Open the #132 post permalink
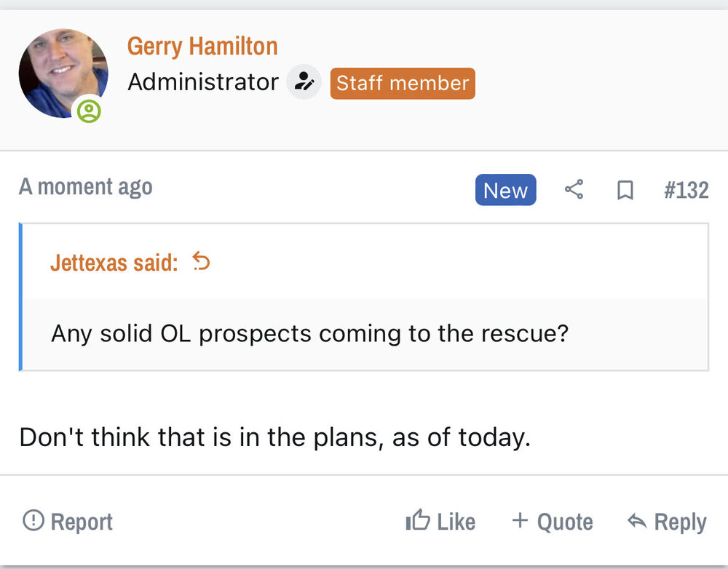This screenshot has width=728, height=569. tap(686, 191)
